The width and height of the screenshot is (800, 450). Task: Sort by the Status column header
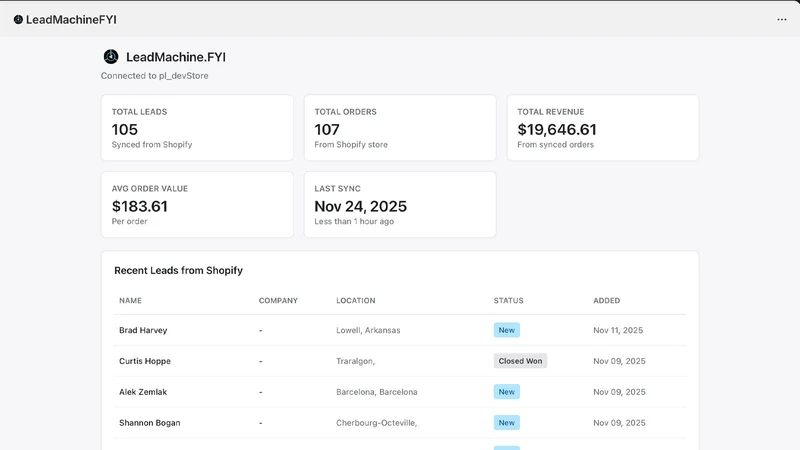click(x=508, y=301)
